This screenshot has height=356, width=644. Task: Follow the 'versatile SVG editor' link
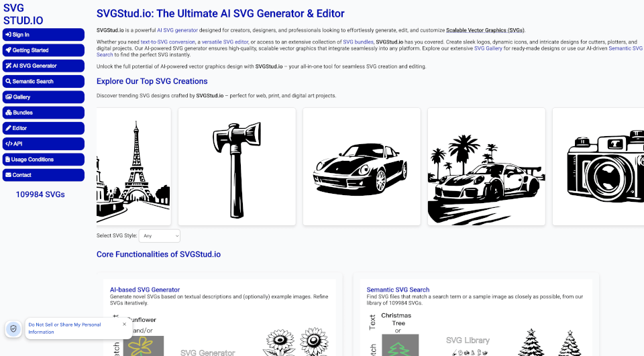coord(225,42)
